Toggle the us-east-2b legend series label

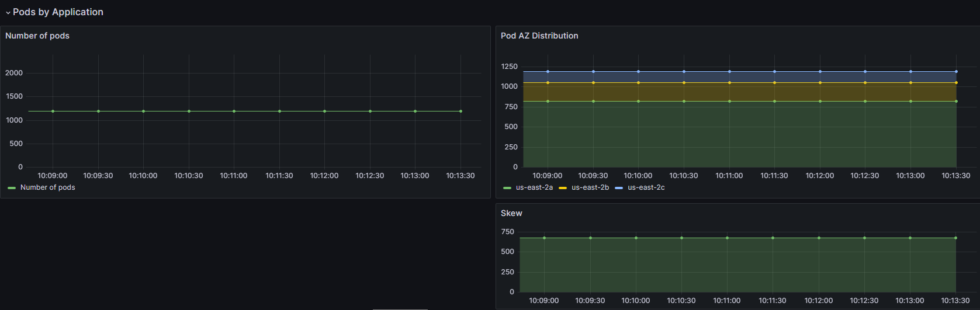pos(590,187)
